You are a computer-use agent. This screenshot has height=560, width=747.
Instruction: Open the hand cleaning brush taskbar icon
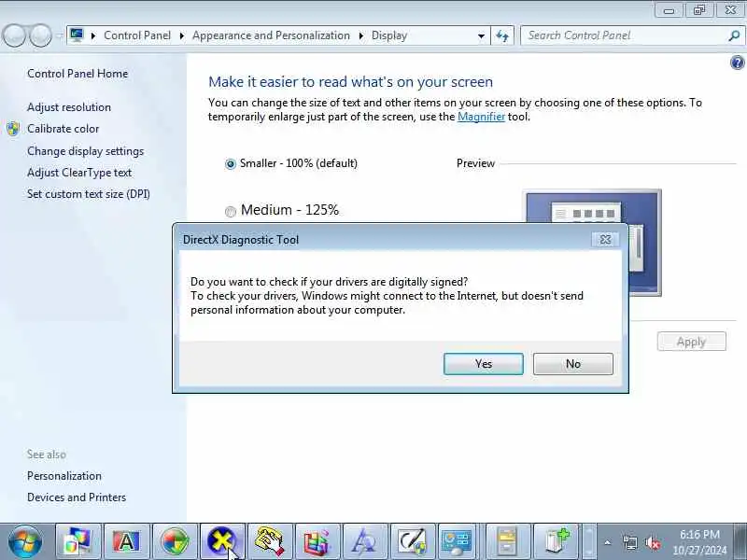tap(270, 541)
